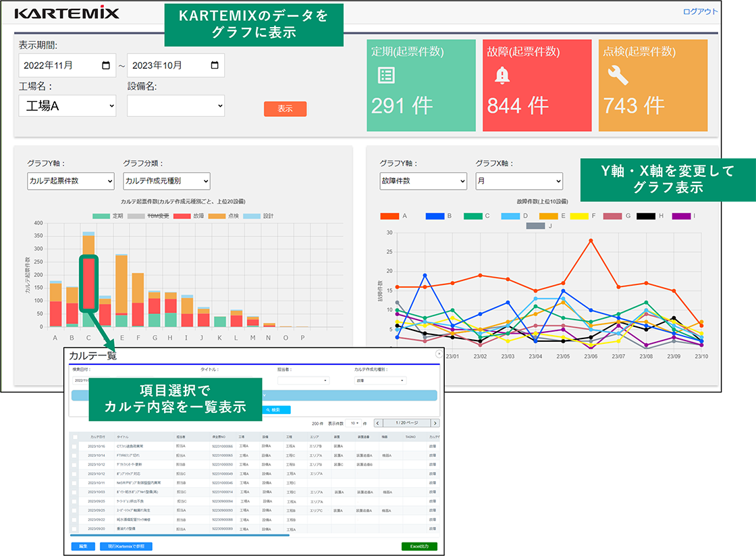
Task: Click the end month field 2023年10月
Action: coord(176,65)
